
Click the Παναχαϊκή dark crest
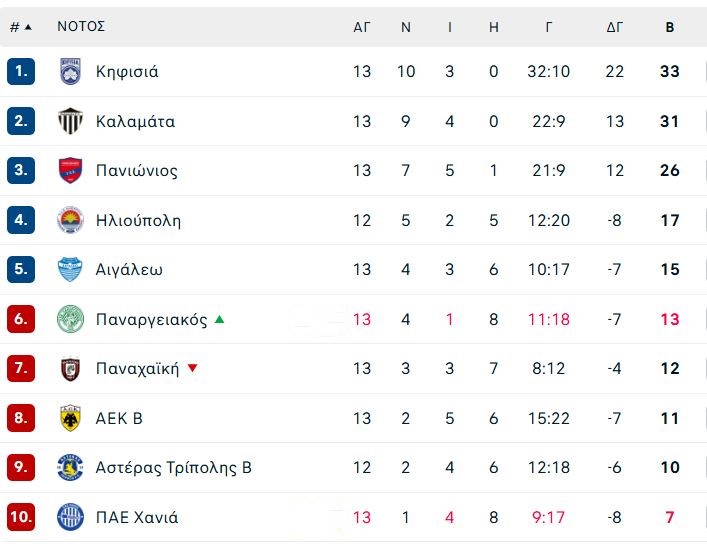[x=70, y=368]
